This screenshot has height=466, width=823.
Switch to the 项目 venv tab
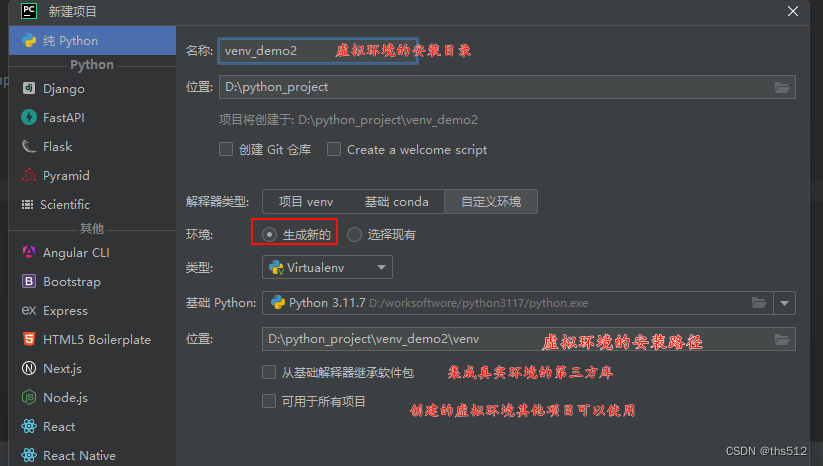point(306,202)
